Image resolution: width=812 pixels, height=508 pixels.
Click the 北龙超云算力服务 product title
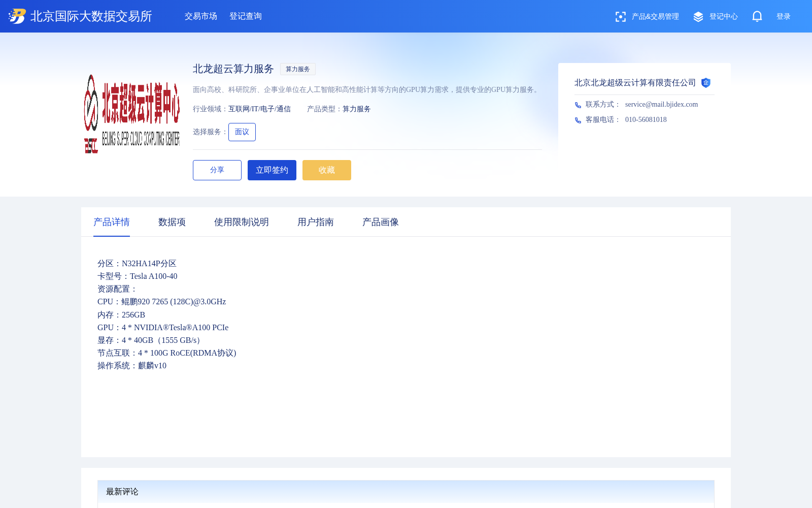[x=233, y=69]
